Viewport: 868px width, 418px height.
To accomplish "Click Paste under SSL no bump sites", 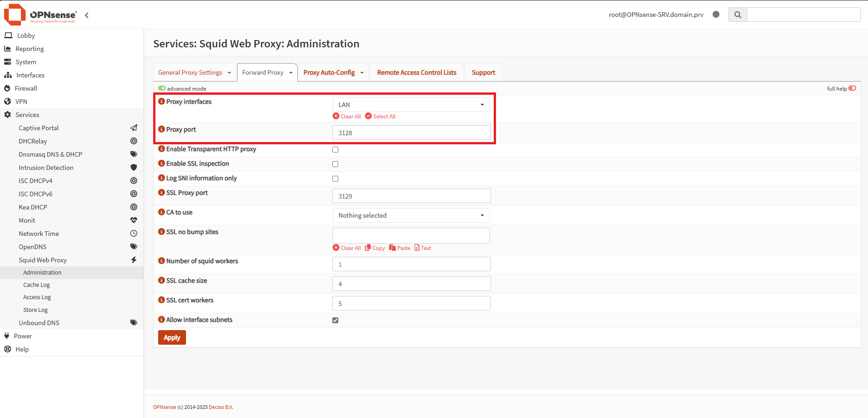I will (x=400, y=248).
